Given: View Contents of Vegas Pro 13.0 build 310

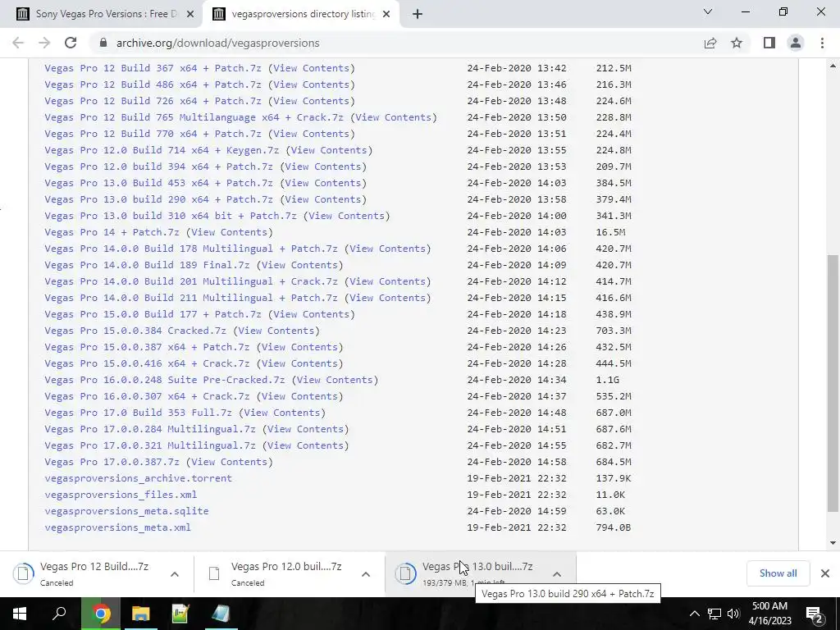Looking at the screenshot, I should (347, 216).
